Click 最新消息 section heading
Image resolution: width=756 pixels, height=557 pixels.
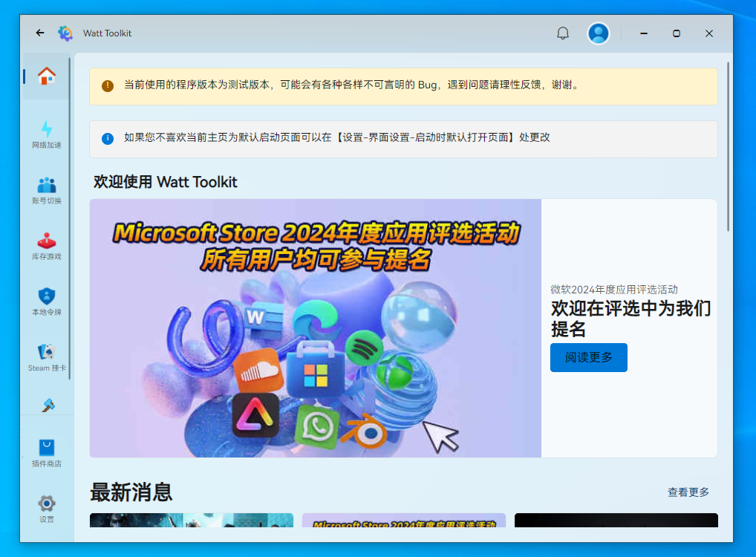click(131, 492)
